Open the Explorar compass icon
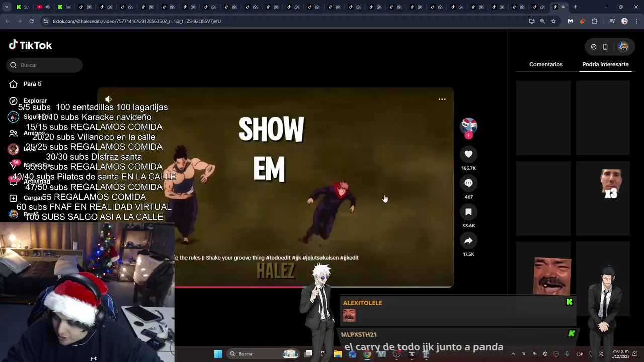 tap(14, 101)
